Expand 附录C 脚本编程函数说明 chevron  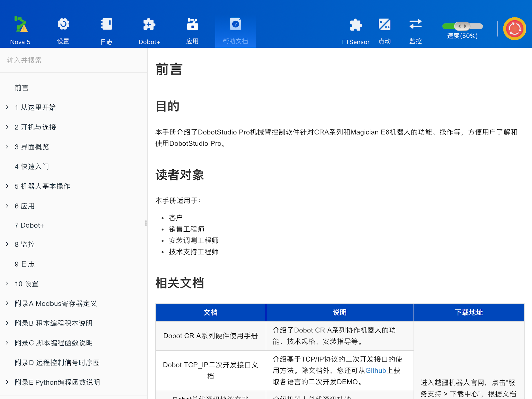click(x=7, y=343)
